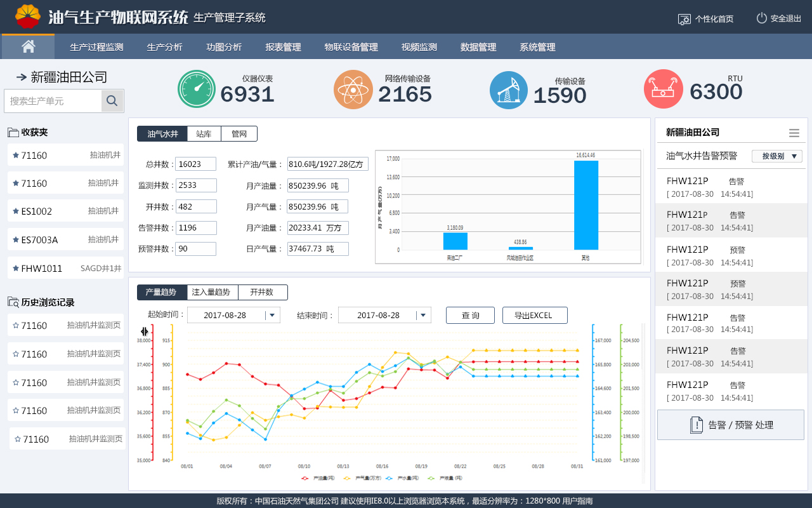
Task: Switch to the 开井数 tab
Action: pyautogui.click(x=263, y=292)
